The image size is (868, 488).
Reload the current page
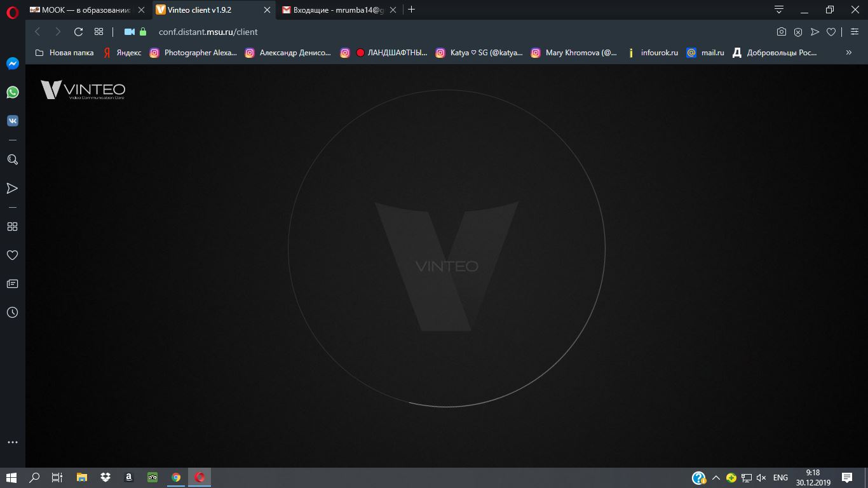click(x=79, y=32)
